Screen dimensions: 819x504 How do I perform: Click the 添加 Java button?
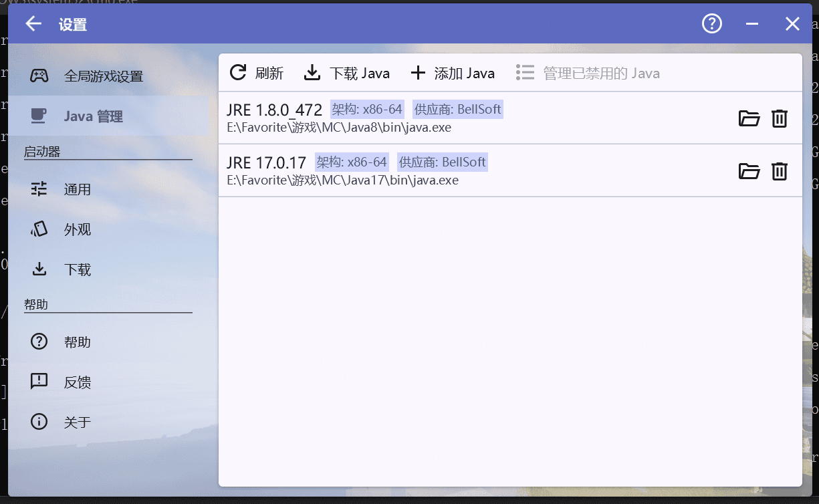point(453,73)
